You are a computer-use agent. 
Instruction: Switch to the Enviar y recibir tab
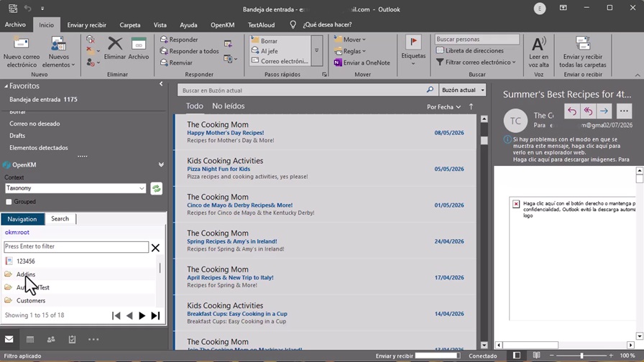tap(87, 25)
